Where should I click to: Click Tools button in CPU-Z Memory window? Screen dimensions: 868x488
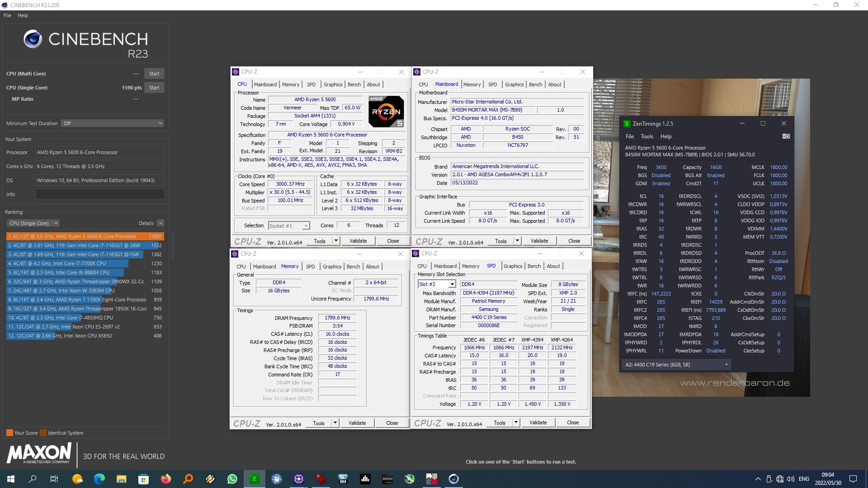[x=319, y=423]
